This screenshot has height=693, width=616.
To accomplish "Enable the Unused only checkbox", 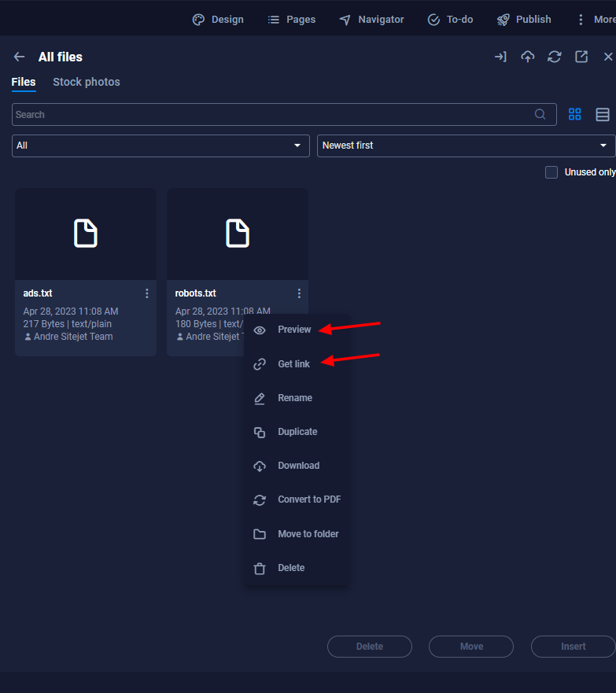I will pyautogui.click(x=551, y=172).
